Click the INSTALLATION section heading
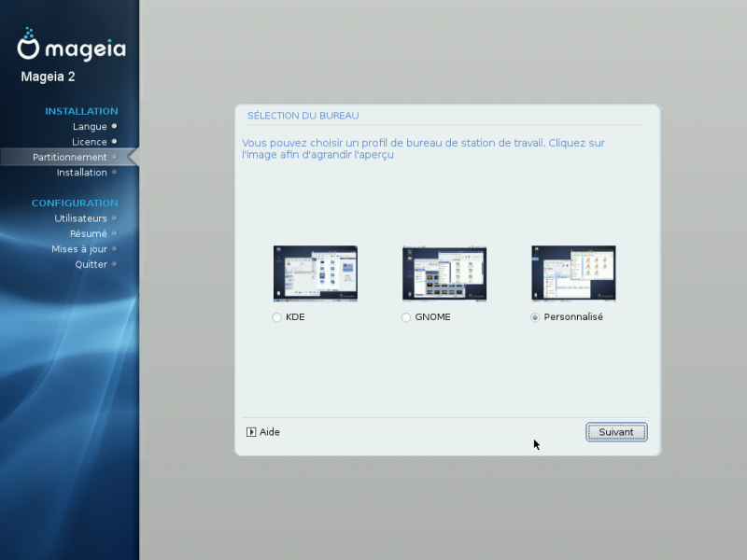 pos(81,111)
